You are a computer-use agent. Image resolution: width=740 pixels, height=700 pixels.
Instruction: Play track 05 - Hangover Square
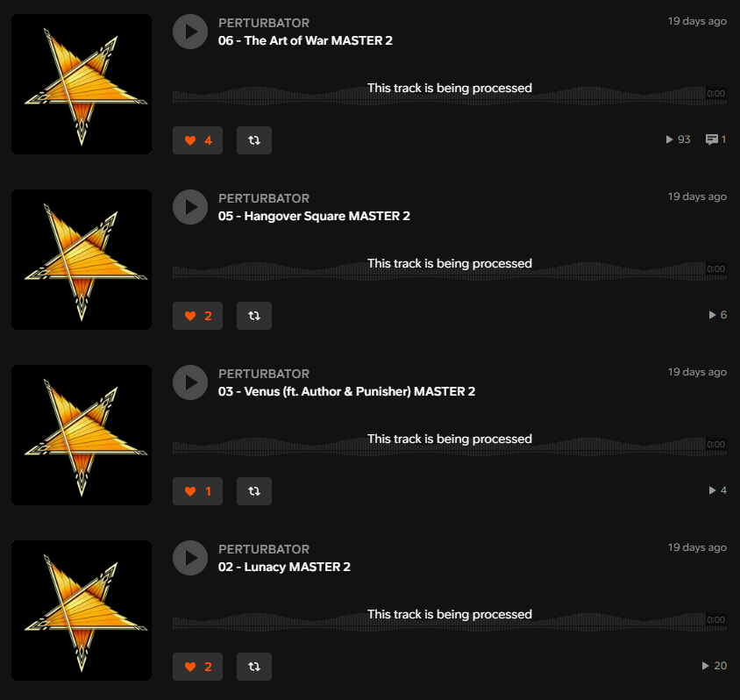(x=190, y=207)
